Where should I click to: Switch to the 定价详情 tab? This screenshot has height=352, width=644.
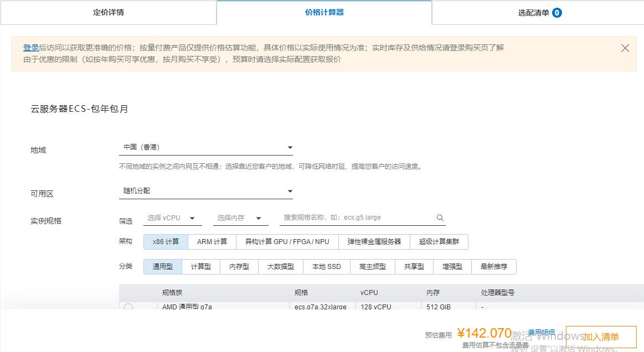[x=107, y=12]
